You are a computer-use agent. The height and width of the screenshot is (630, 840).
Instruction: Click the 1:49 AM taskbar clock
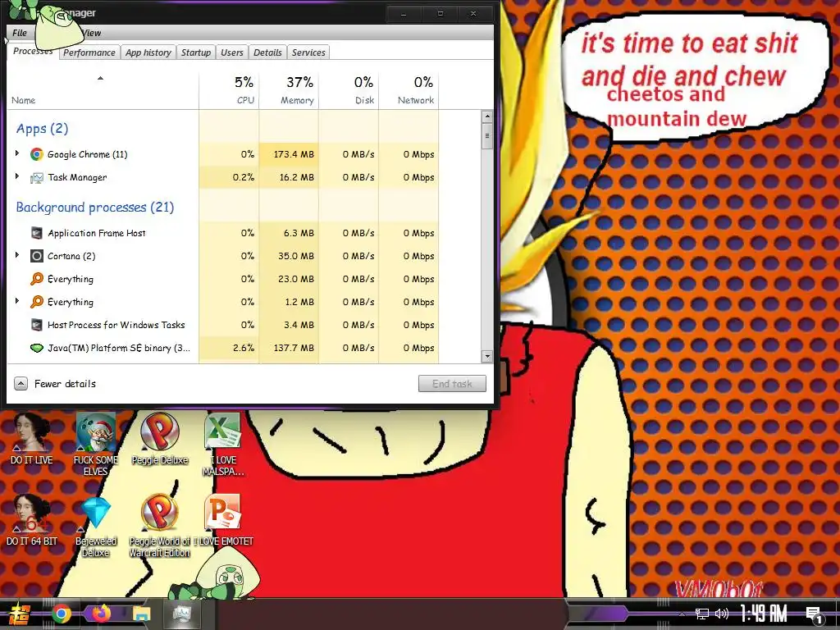coord(763,614)
